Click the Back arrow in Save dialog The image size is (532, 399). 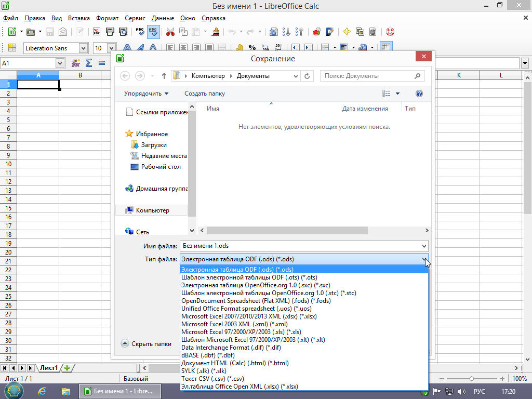click(125, 76)
